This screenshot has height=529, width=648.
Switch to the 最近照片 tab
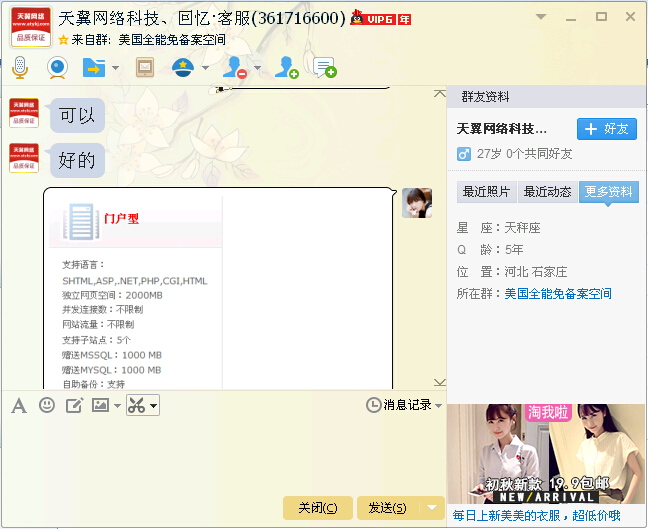tap(487, 192)
